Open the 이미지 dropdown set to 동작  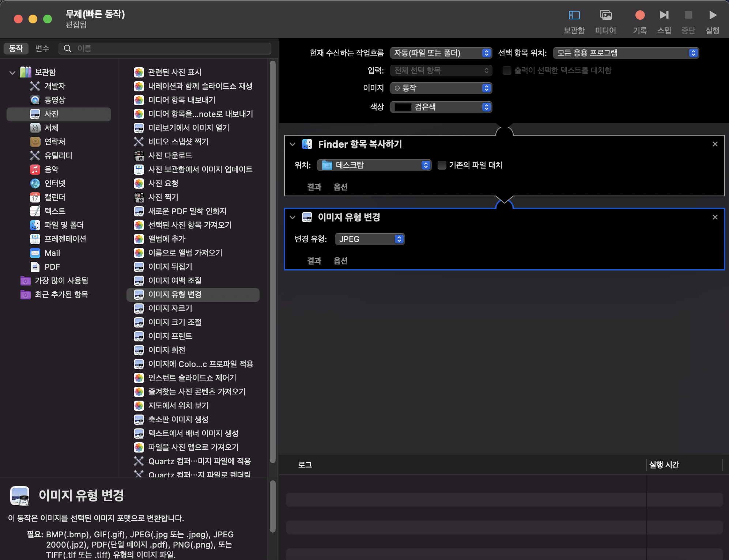(x=441, y=88)
